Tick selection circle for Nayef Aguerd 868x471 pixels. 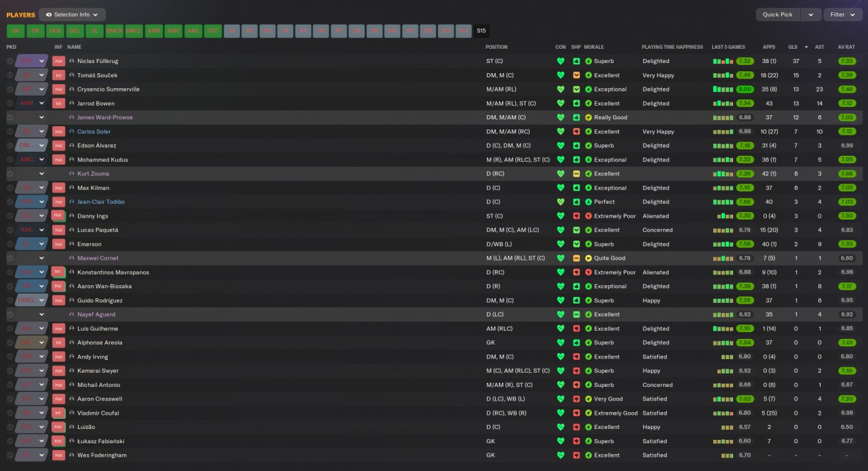pos(9,314)
